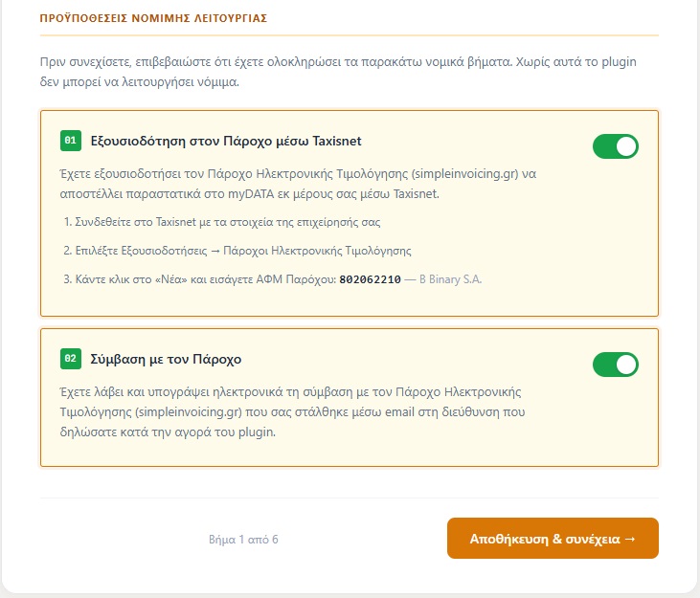
Task: Click the B Binary S.A. provider name
Action: pos(450,279)
